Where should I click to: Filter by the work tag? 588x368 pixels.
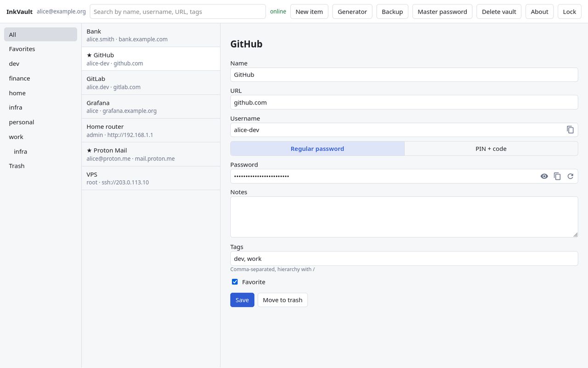click(x=40, y=137)
